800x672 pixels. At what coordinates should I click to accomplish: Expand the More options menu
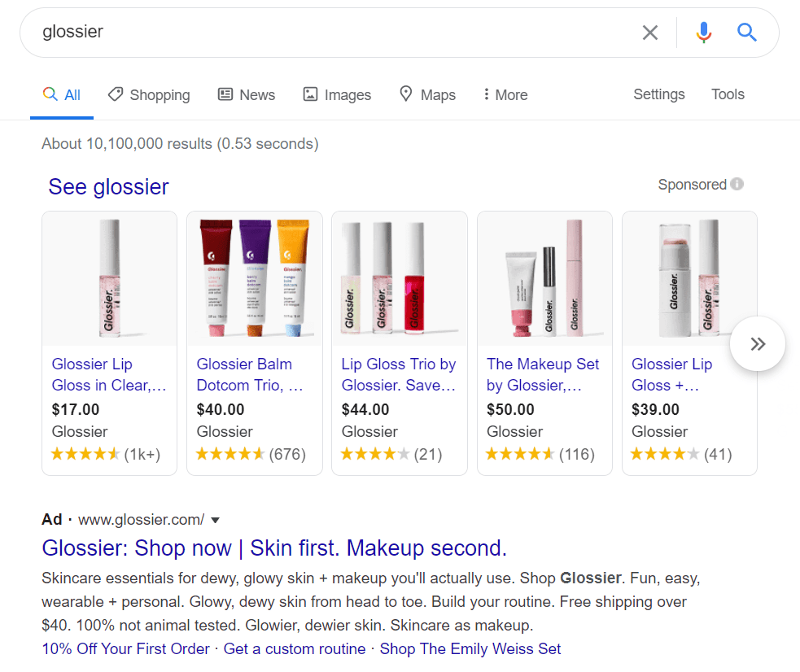(505, 95)
